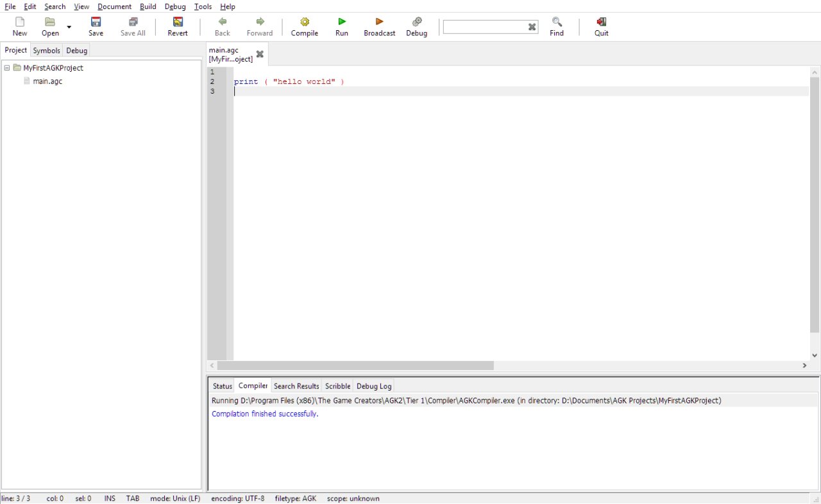Click 'filetype: AGK' in status bar
The height and width of the screenshot is (504, 821).
point(296,498)
